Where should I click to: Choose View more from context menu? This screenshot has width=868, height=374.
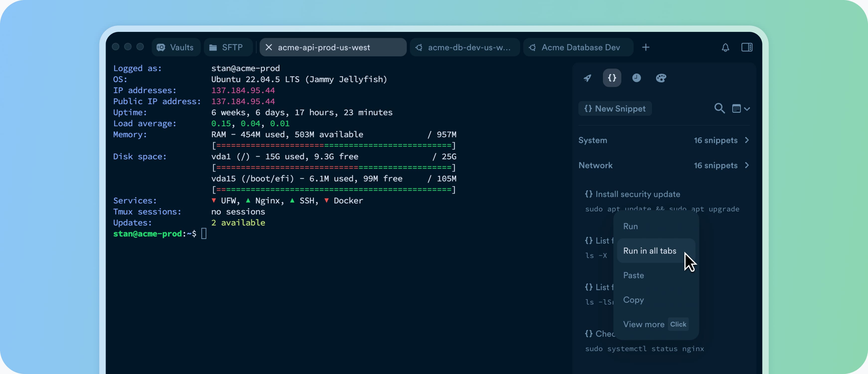coord(656,324)
